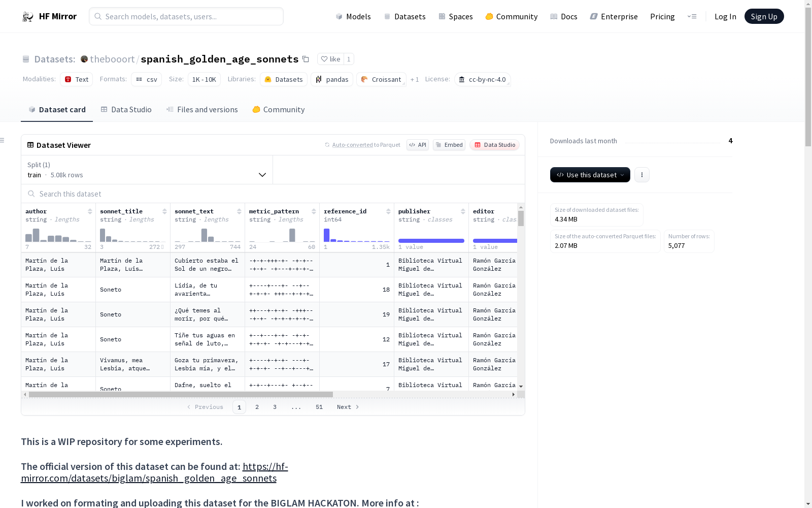The image size is (812, 508).
Task: Click the table's vertical scrollbar thumb
Action: tap(521, 218)
